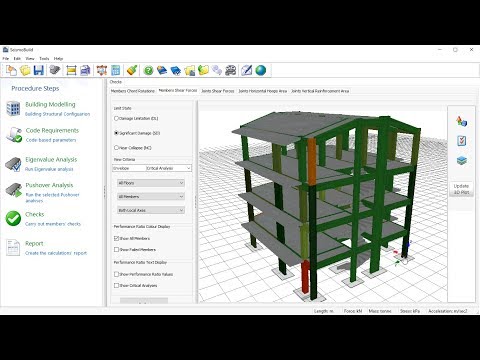Click the Force: kN status bar entry
Screen dimensions: 480x360
click(x=353, y=311)
